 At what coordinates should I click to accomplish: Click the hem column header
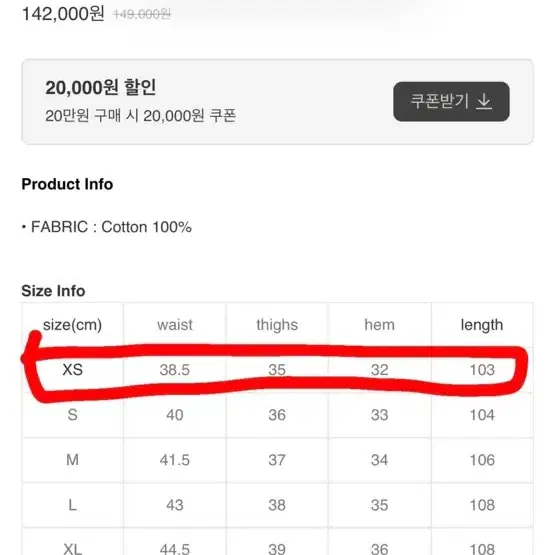pyautogui.click(x=379, y=325)
